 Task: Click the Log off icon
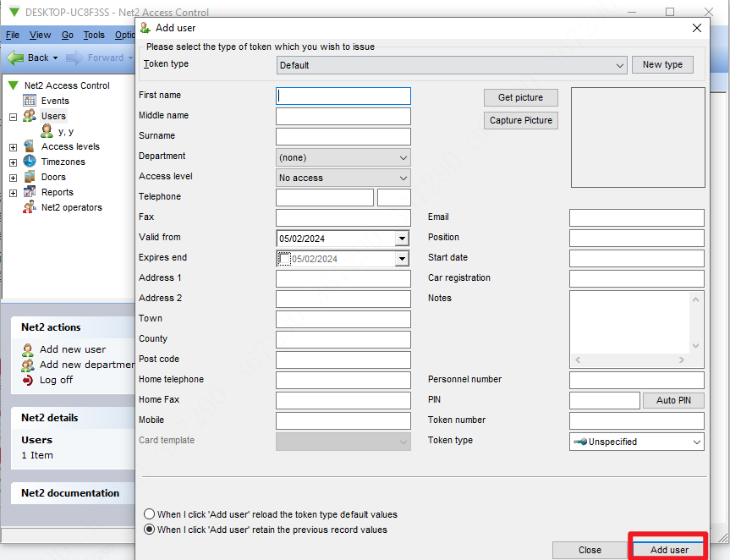pos(28,380)
